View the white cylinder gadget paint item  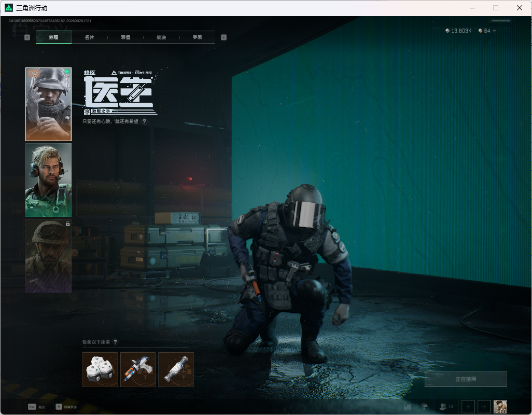click(x=176, y=369)
